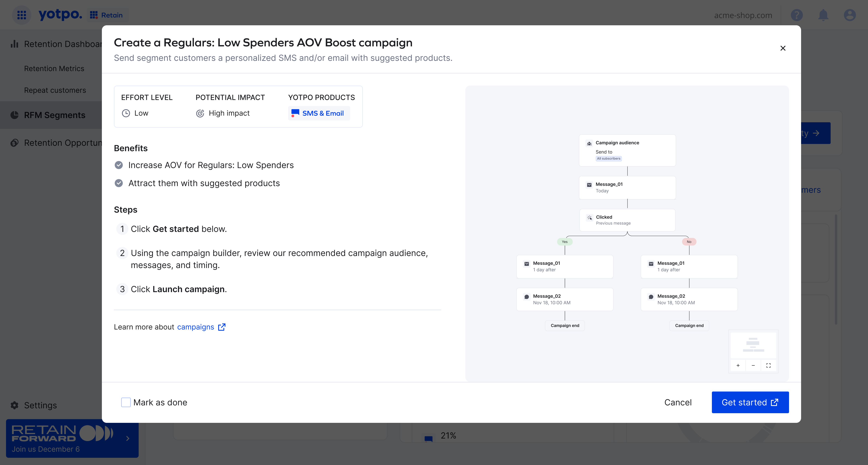Click the Get started button

click(x=750, y=402)
